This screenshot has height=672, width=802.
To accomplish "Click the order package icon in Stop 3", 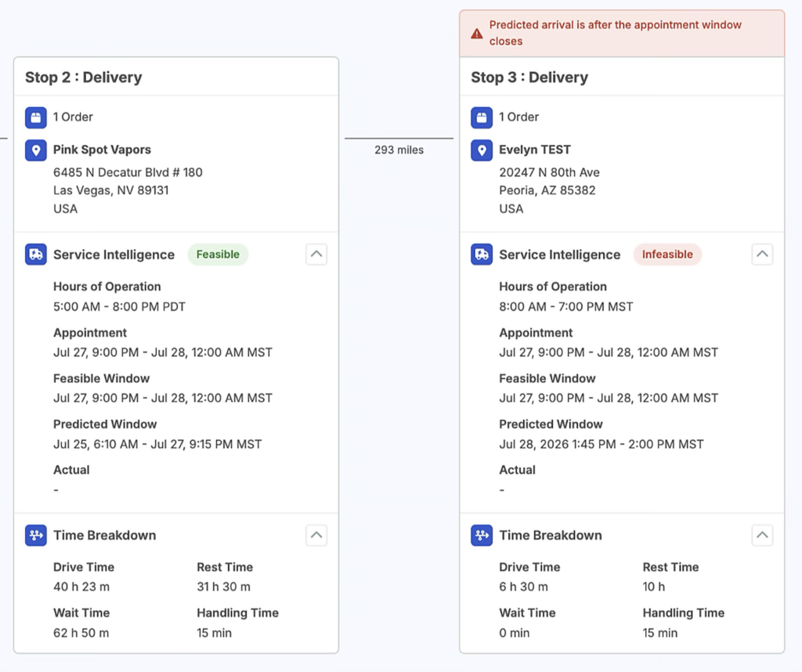I will 482,117.
